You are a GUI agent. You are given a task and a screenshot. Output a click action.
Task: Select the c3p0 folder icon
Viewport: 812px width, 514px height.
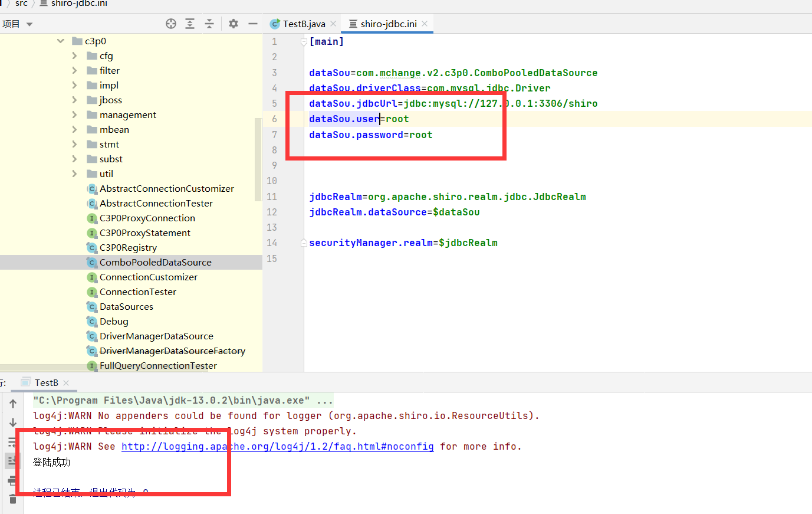[x=77, y=41]
